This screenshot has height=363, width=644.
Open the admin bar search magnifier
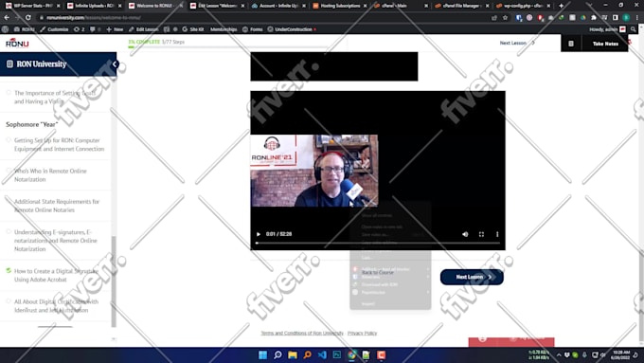point(634,29)
